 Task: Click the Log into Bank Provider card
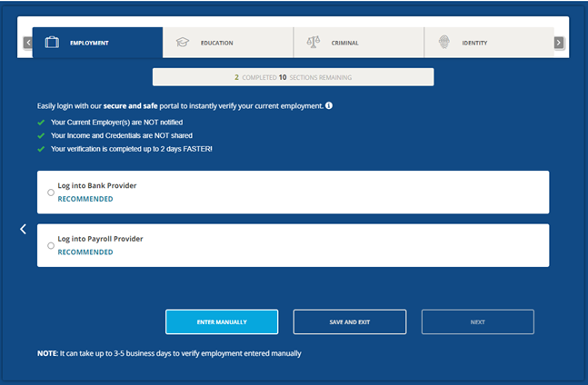(293, 192)
